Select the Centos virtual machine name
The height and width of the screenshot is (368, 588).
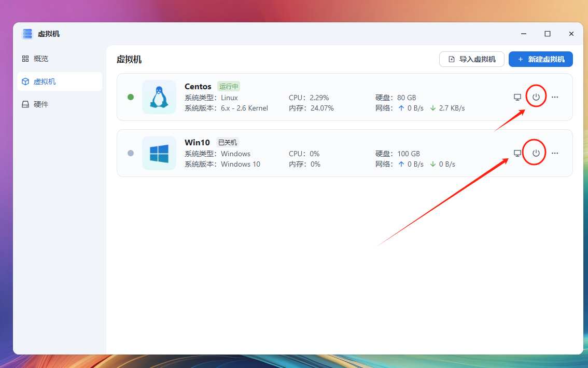pos(198,87)
